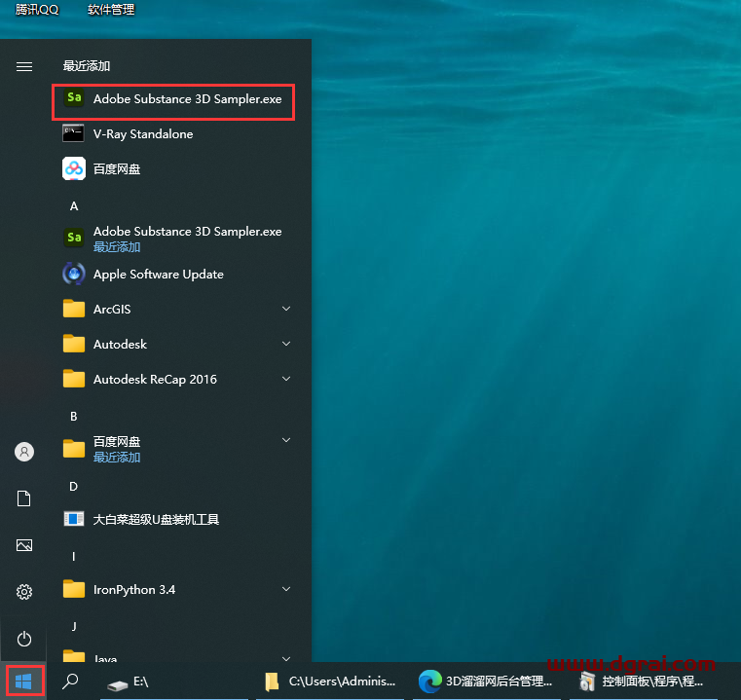
Task: Click the letter B section header
Action: pos(74,417)
